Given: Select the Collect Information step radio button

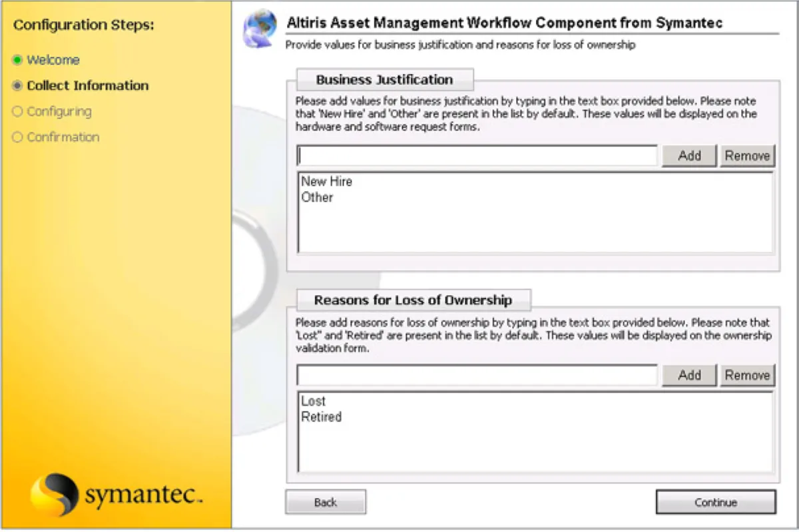Looking at the screenshot, I should [x=17, y=86].
